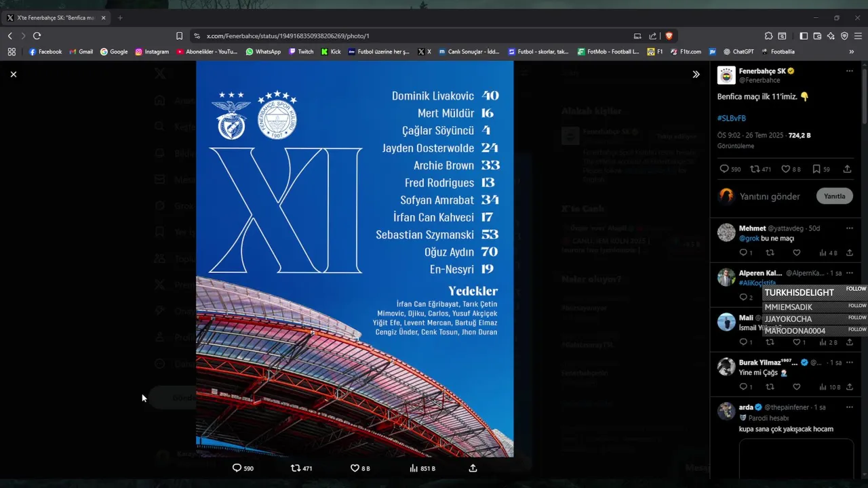
Task: Open Alperen Kal... profile avatar
Action: pyautogui.click(x=726, y=277)
